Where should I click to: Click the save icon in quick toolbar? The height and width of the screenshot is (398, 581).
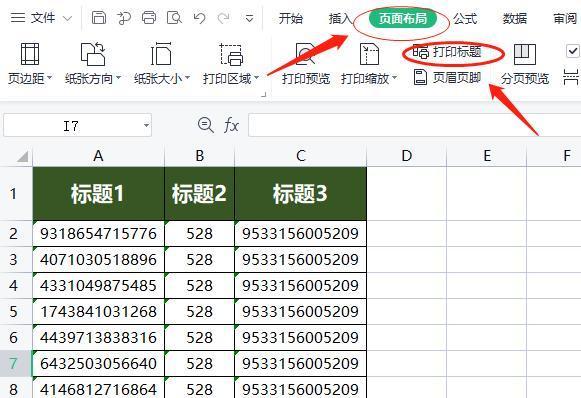[x=99, y=17]
